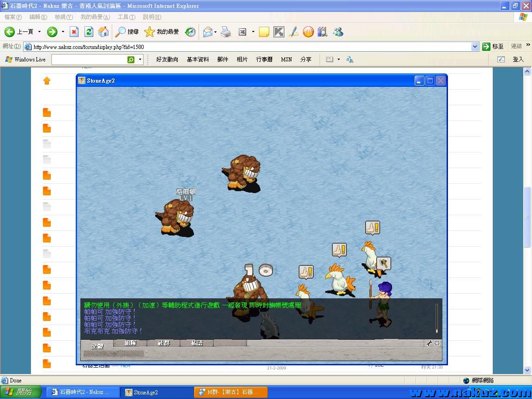
Task: Open 分享 in Windows Live toolbar
Action: point(306,60)
